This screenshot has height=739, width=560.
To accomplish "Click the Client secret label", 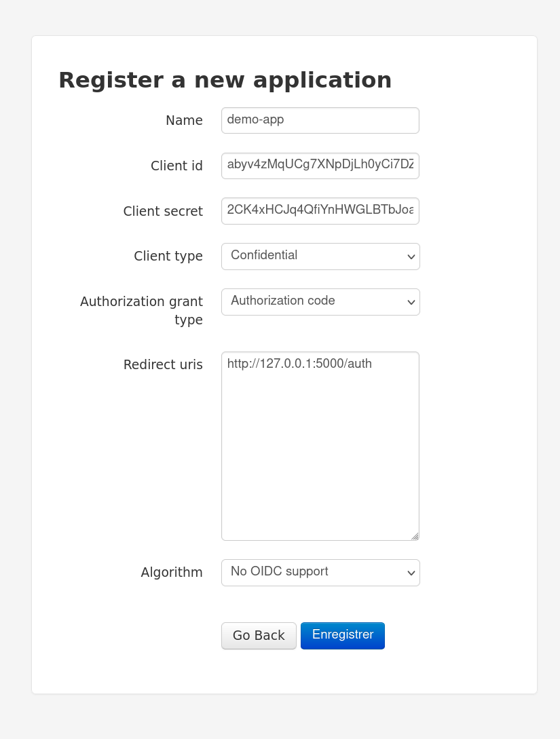I will click(163, 211).
